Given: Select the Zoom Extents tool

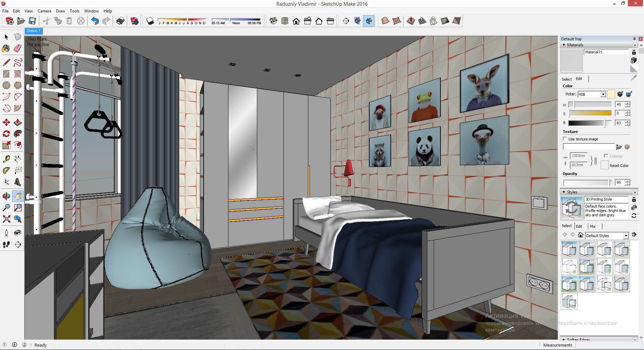Looking at the screenshot, I should (6, 219).
